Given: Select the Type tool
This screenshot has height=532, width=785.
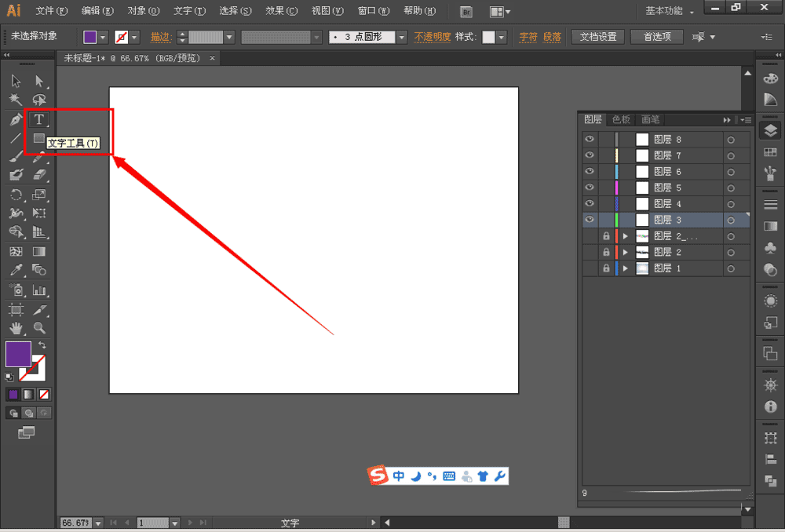Looking at the screenshot, I should 39,119.
